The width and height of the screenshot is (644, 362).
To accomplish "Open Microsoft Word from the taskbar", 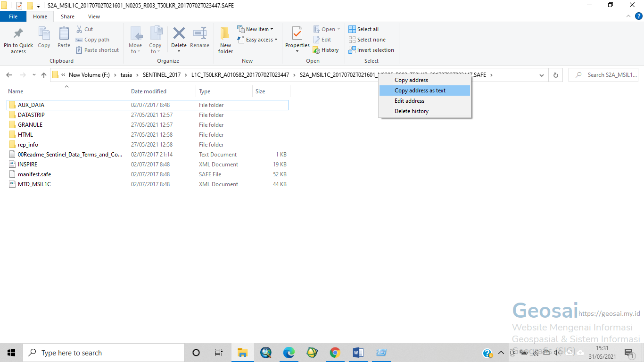I will pos(358,353).
